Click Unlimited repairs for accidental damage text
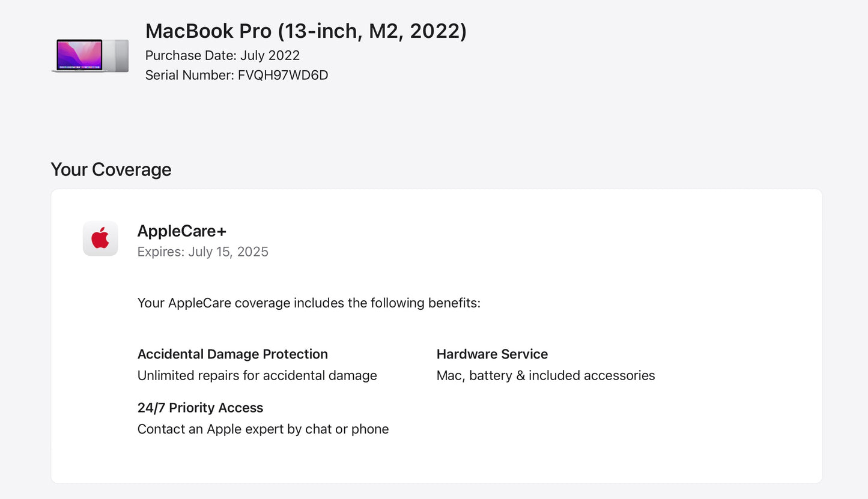 [x=257, y=376]
